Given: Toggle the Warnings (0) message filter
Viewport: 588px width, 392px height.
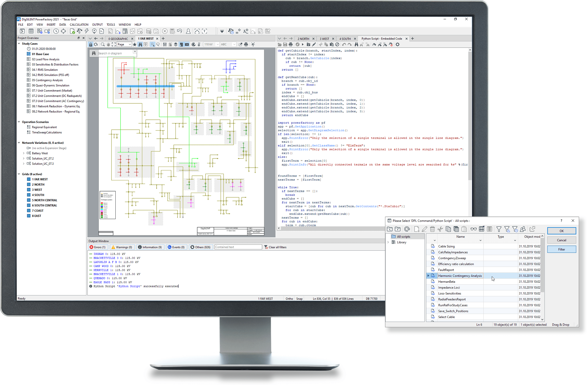Looking at the screenshot, I should 122,247.
